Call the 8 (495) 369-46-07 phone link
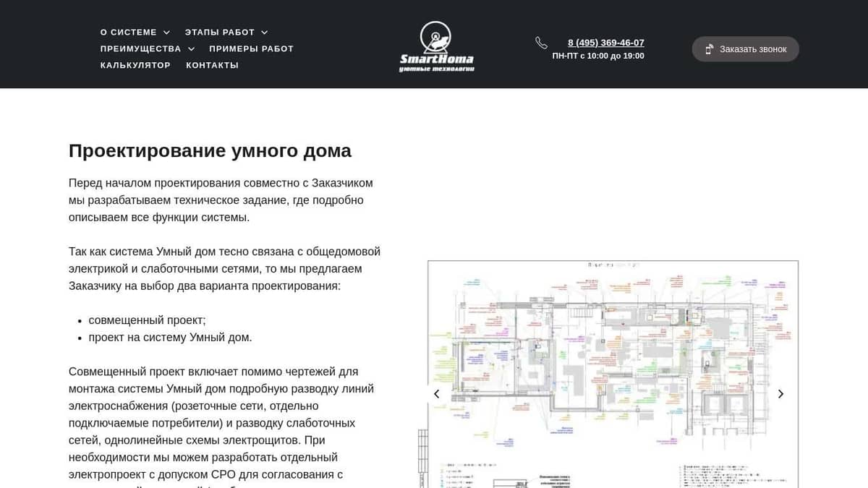The height and width of the screenshot is (488, 868). pos(605,42)
